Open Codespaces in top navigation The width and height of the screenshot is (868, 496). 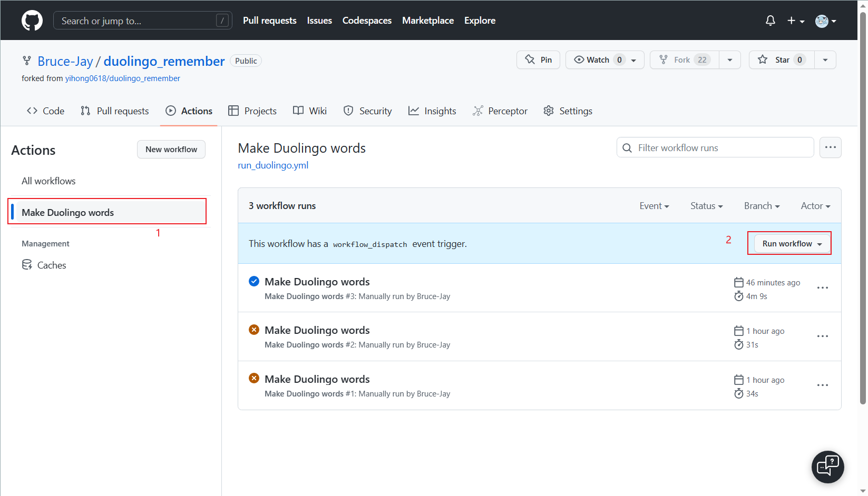pos(367,21)
